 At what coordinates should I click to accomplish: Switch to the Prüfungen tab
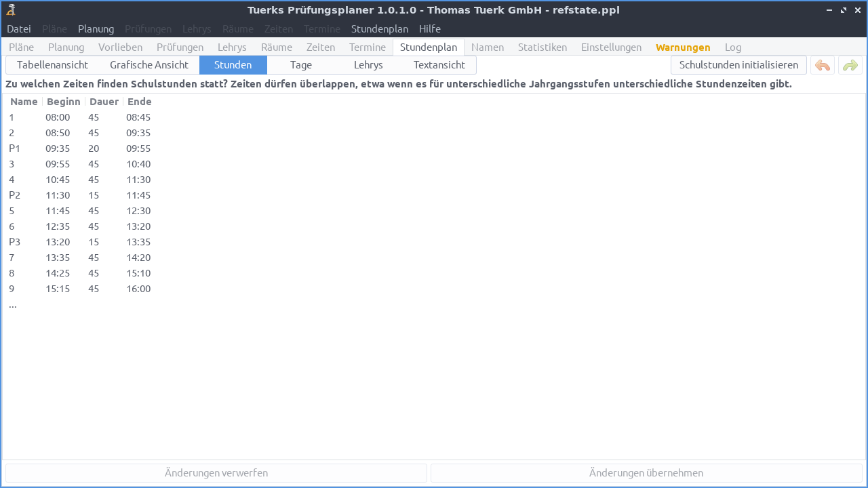point(180,47)
